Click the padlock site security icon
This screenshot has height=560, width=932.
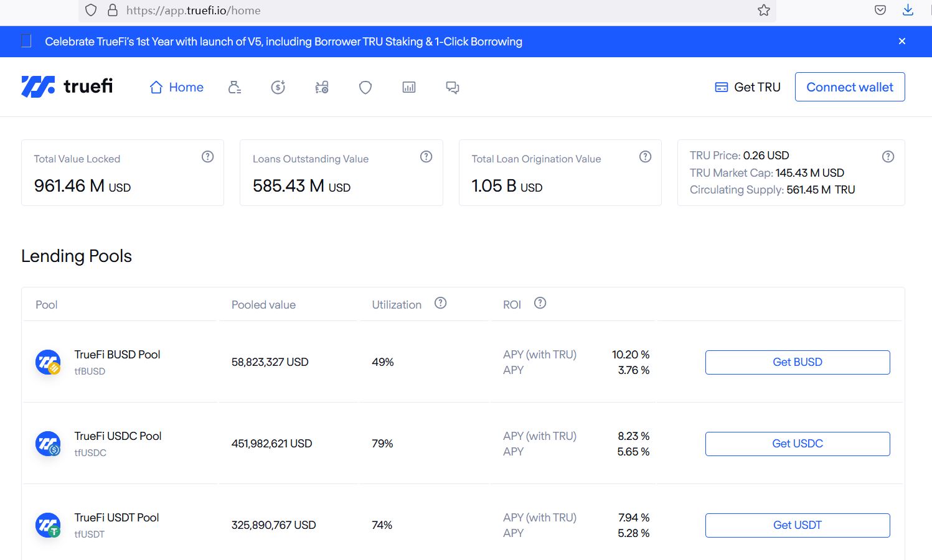(x=113, y=10)
